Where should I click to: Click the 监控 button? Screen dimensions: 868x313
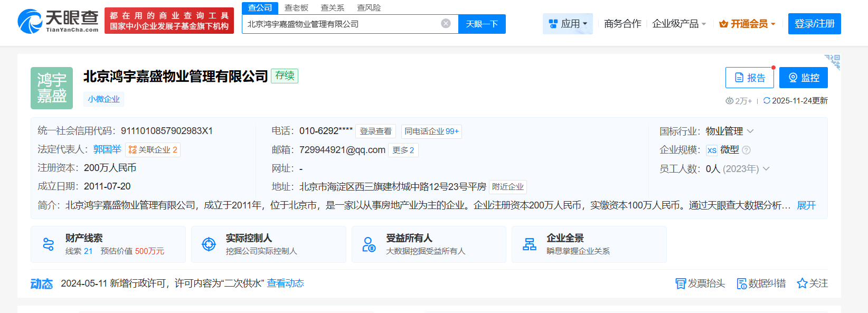click(x=804, y=78)
